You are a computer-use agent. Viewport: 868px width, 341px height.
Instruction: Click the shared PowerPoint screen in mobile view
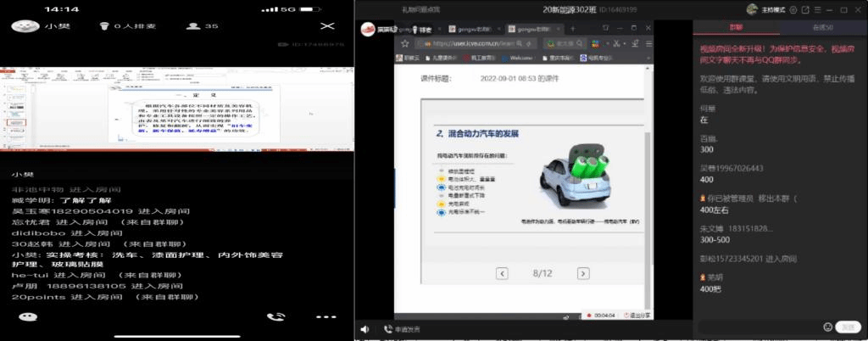click(x=177, y=109)
